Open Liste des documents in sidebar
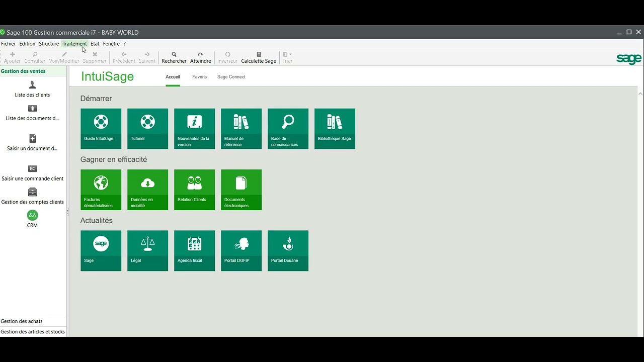Screen dimensions: 644x362 click(x=32, y=113)
